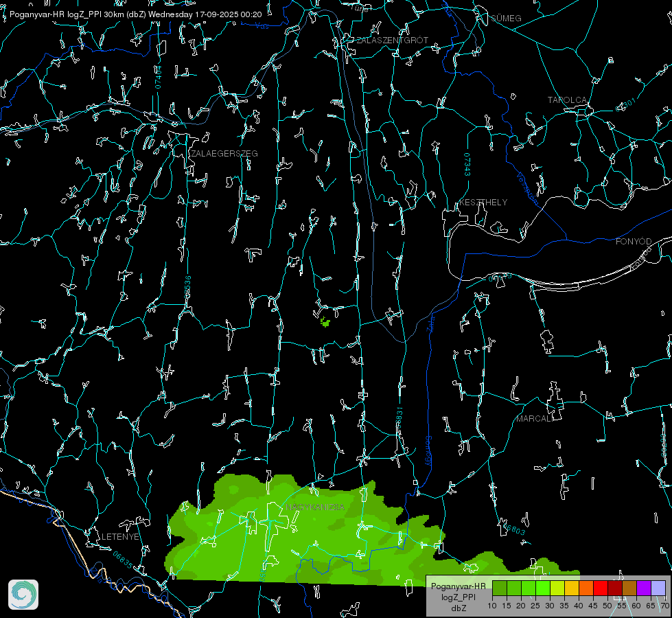Select the 15–20 dBZ green legend swatch
This screenshot has height=618, width=672.
click(514, 588)
